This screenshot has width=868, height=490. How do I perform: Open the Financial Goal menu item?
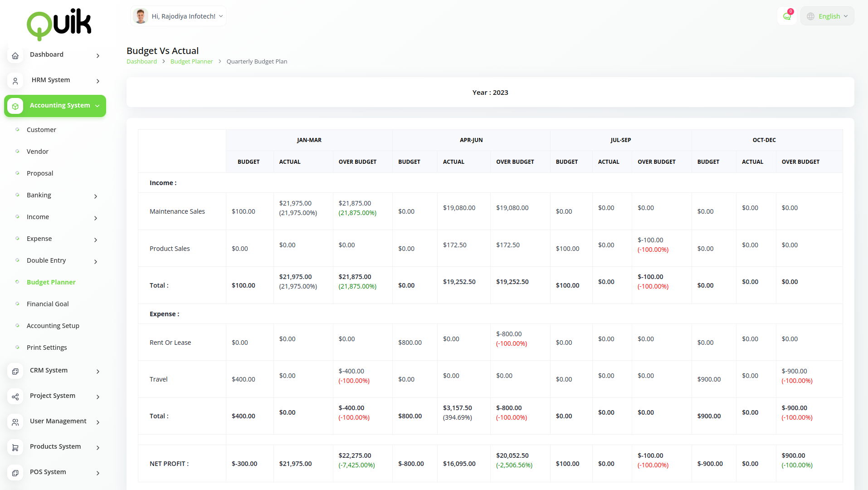[48, 304]
